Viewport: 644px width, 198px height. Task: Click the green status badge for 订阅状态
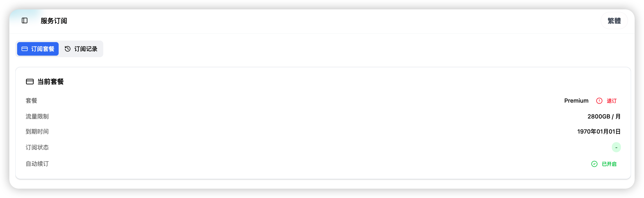click(616, 147)
